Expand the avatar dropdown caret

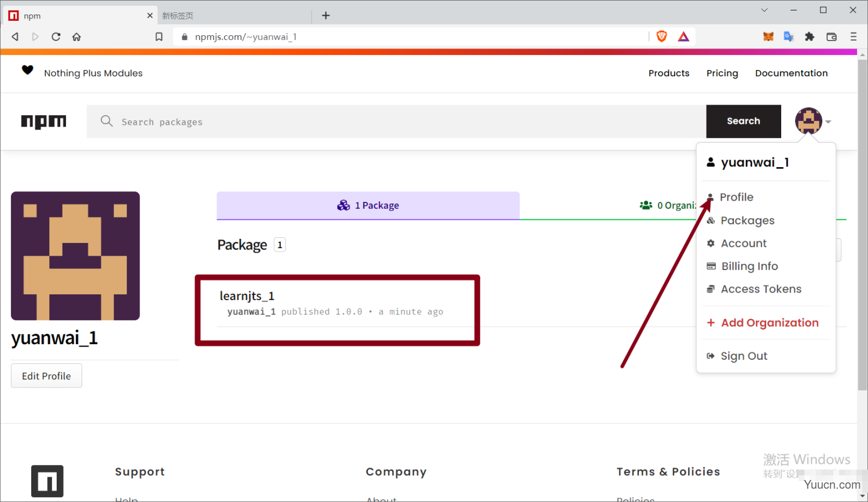[828, 122]
